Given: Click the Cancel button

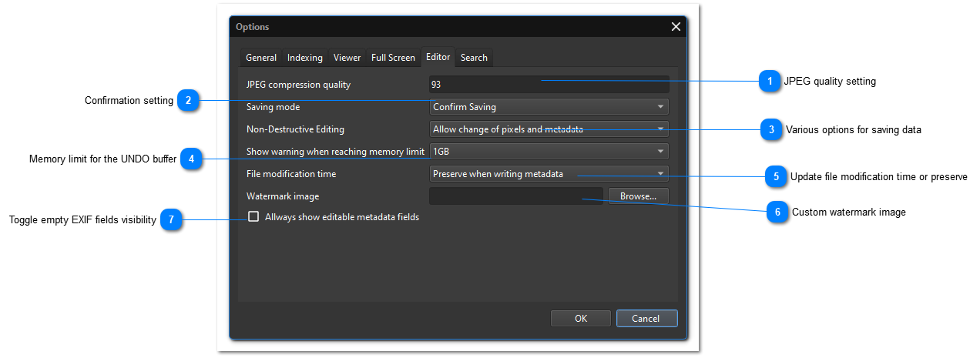Looking at the screenshot, I should 646,319.
